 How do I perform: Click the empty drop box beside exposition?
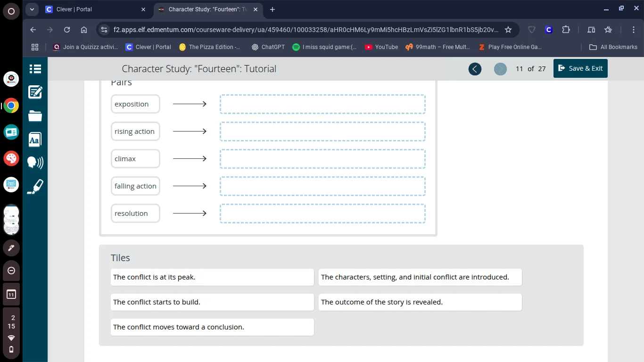point(322,104)
